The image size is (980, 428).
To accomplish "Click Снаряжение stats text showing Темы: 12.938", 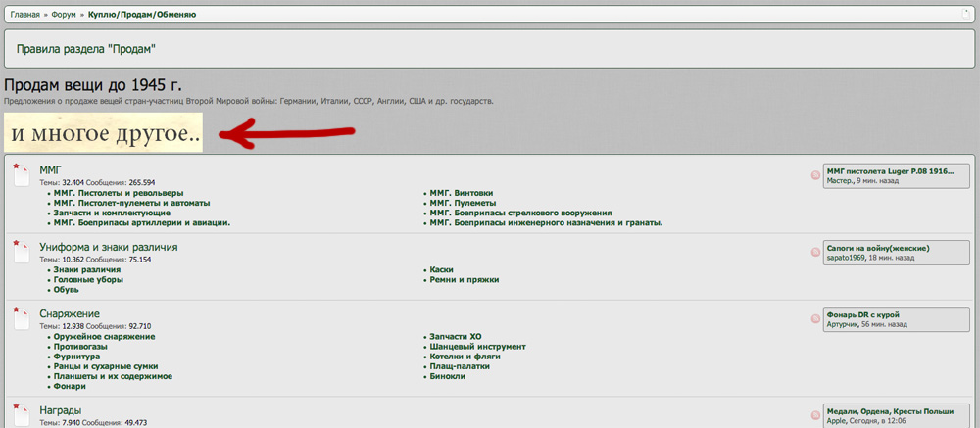I will click(95, 327).
